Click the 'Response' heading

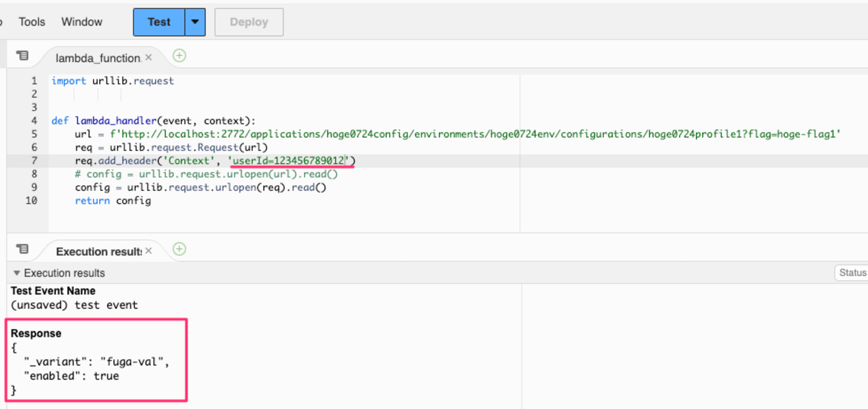coord(36,333)
